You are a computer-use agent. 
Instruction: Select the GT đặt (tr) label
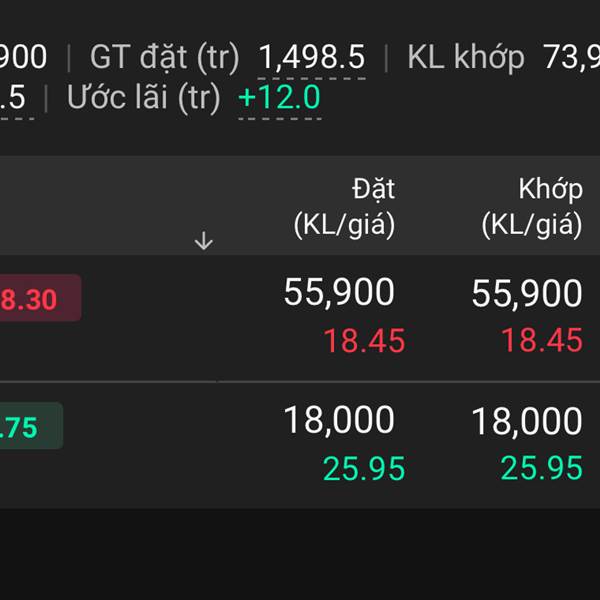coord(165,58)
